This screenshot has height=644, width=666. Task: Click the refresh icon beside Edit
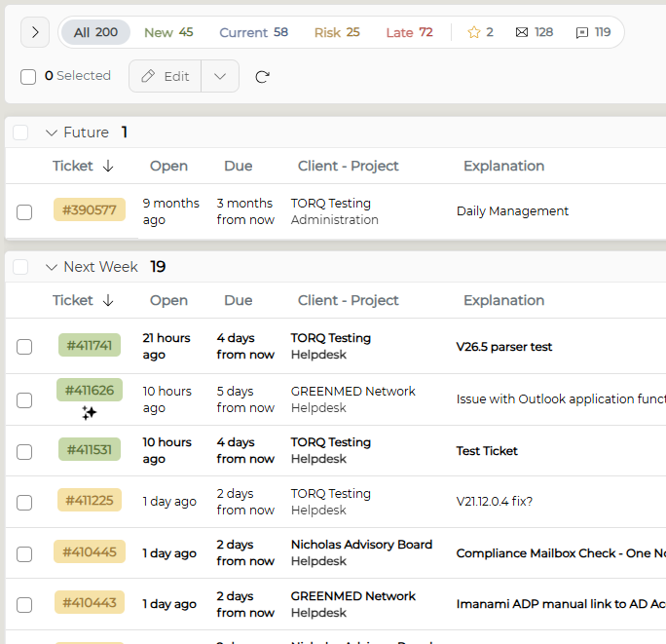click(262, 77)
